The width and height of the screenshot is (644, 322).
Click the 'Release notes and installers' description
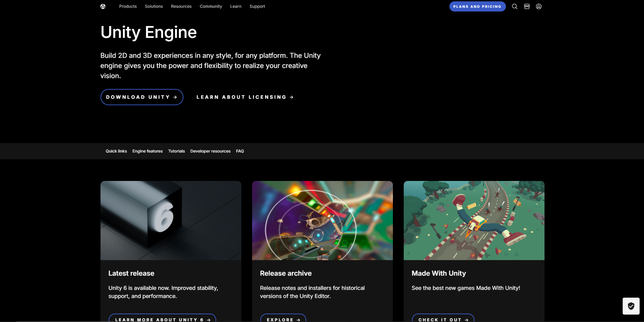(312, 292)
